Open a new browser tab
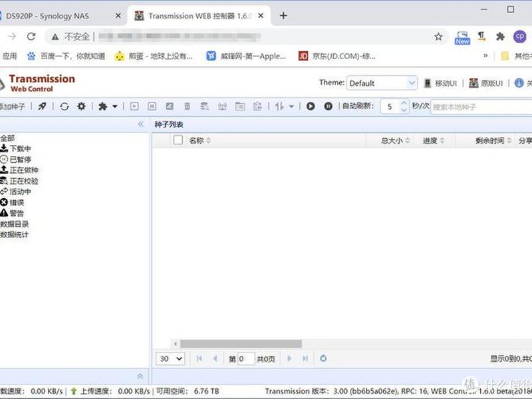This screenshot has height=399, width=532. [x=283, y=15]
